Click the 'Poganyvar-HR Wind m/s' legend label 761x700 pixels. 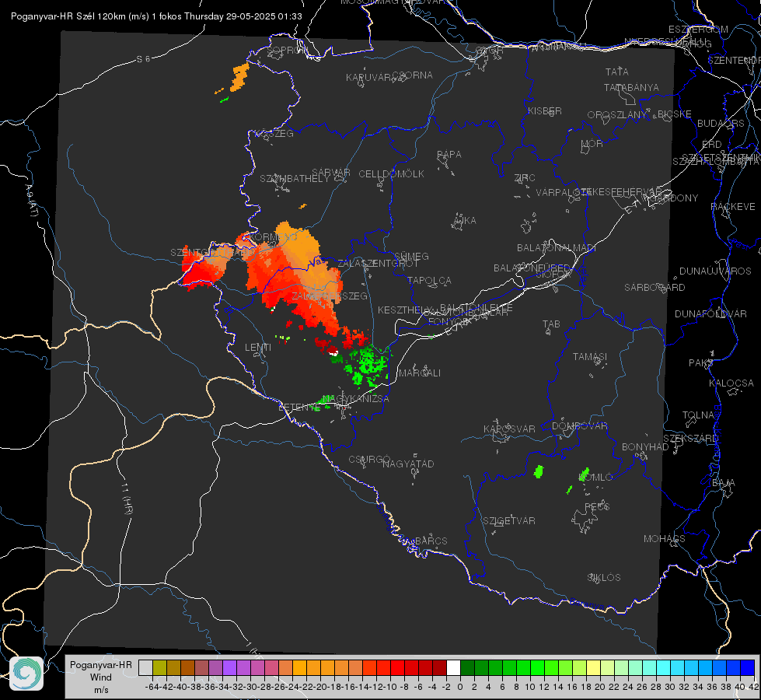click(x=101, y=677)
